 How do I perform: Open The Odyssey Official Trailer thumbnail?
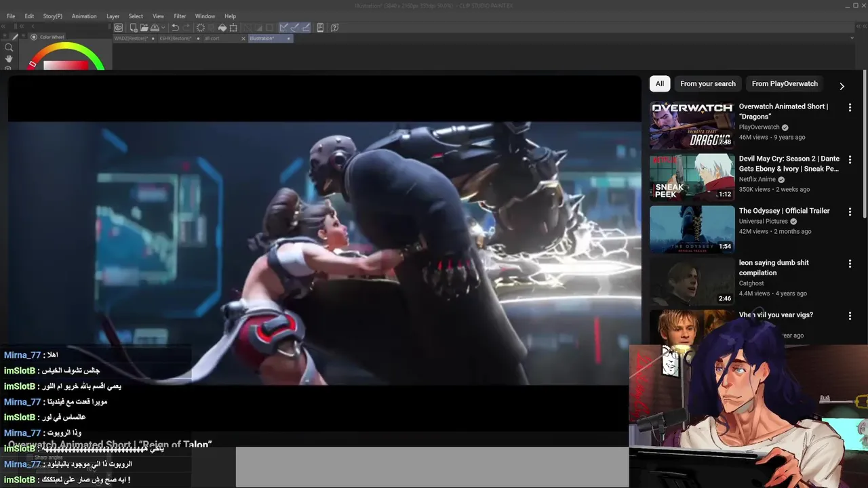(692, 229)
